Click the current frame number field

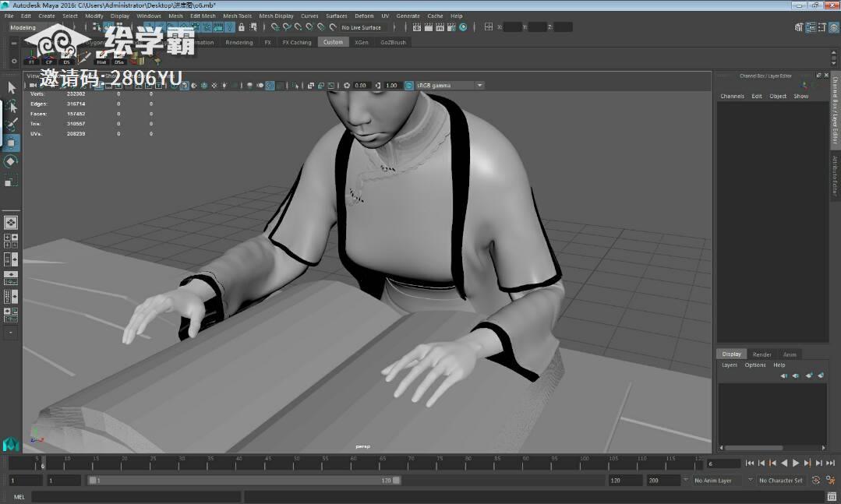(x=723, y=463)
